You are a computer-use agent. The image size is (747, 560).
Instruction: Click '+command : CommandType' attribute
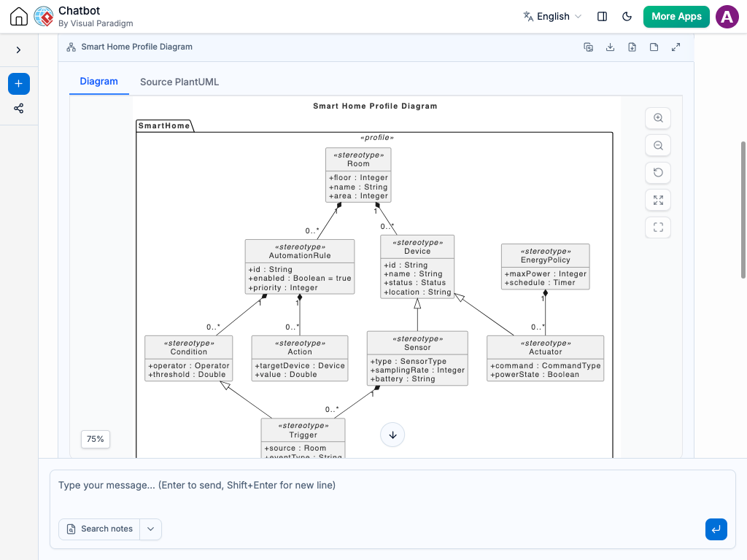546,366
